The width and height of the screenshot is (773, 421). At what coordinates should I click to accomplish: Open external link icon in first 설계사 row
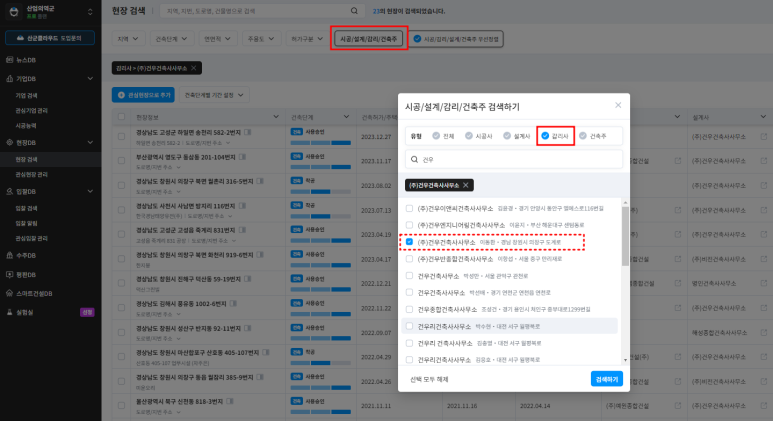coord(764,136)
